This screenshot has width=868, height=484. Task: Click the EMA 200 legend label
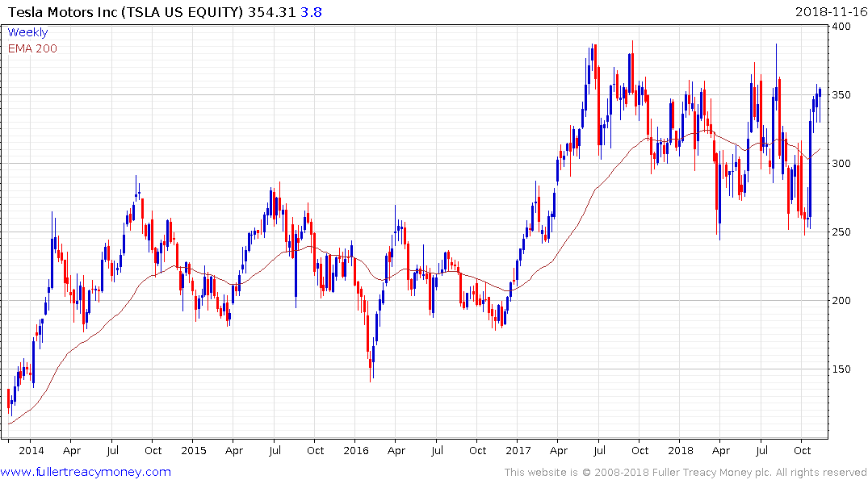coord(32,48)
